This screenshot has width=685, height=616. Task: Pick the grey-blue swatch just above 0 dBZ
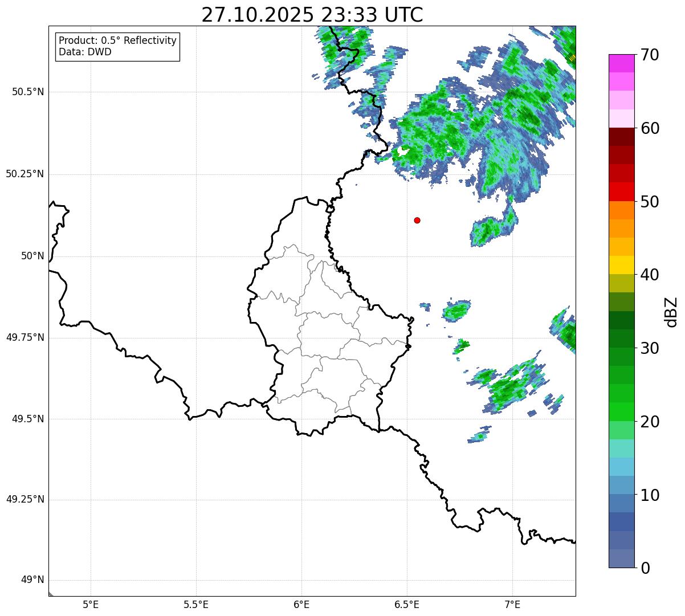[x=621, y=558]
